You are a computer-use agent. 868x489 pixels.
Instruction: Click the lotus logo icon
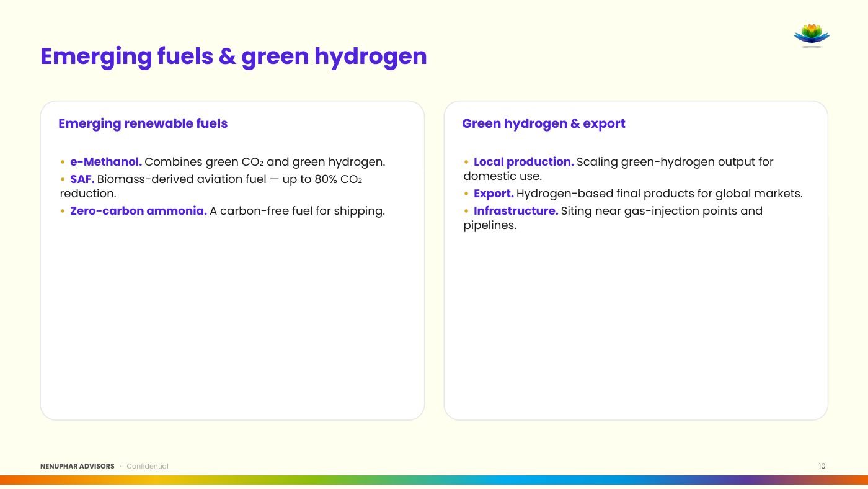click(812, 35)
